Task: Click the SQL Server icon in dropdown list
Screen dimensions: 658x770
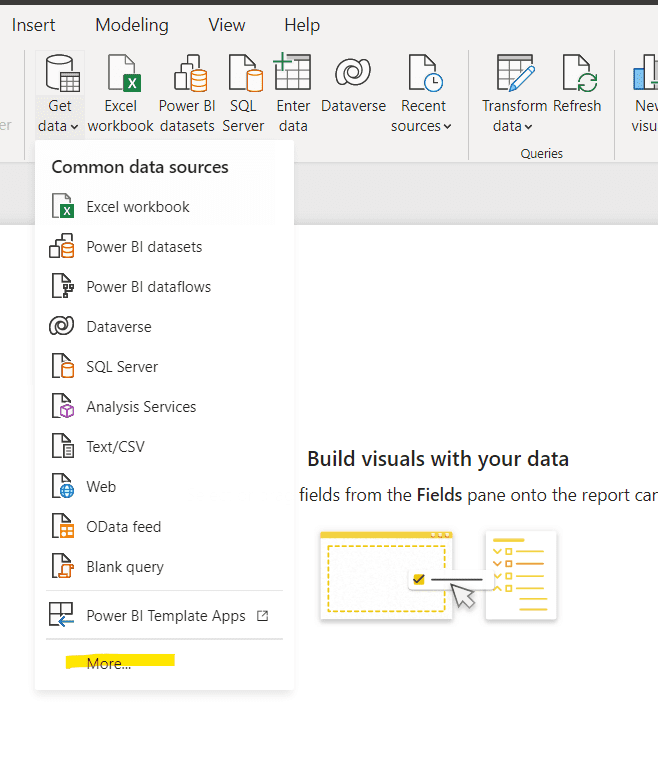Action: click(63, 366)
